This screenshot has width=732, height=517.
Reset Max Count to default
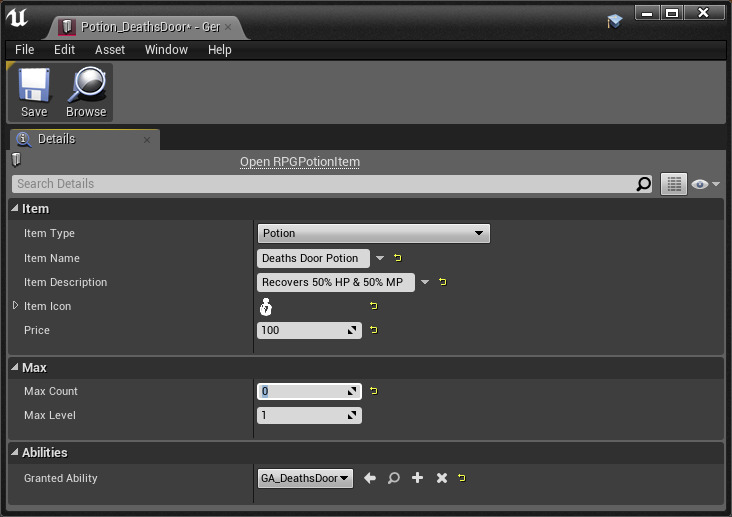pyautogui.click(x=373, y=390)
